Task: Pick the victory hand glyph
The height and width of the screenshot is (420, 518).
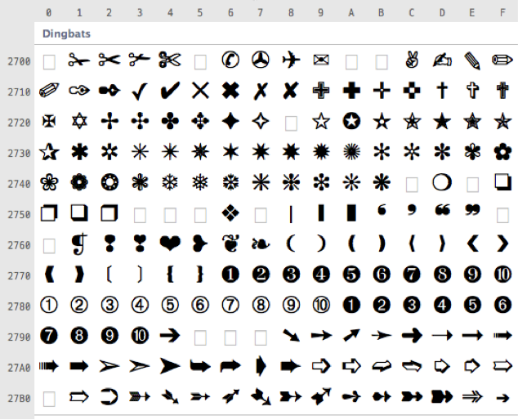Action: pyautogui.click(x=412, y=60)
